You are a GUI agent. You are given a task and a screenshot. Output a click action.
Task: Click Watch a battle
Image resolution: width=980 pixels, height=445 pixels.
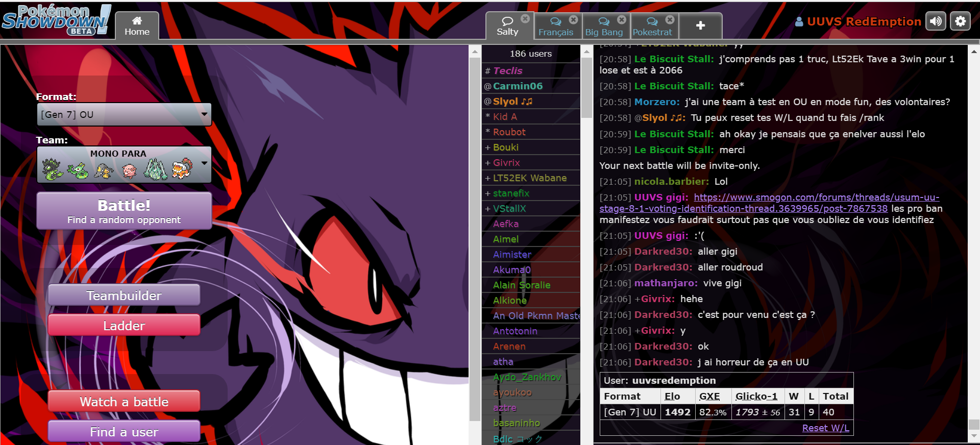pos(124,401)
